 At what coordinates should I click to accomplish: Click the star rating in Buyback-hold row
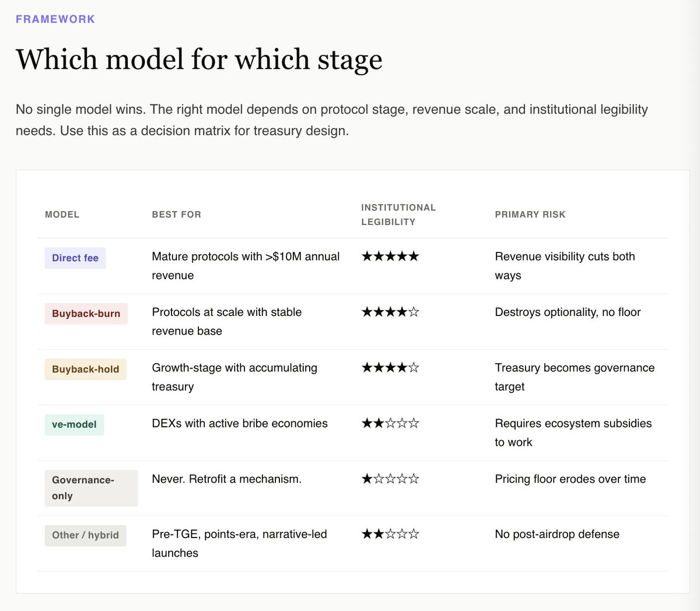click(390, 368)
